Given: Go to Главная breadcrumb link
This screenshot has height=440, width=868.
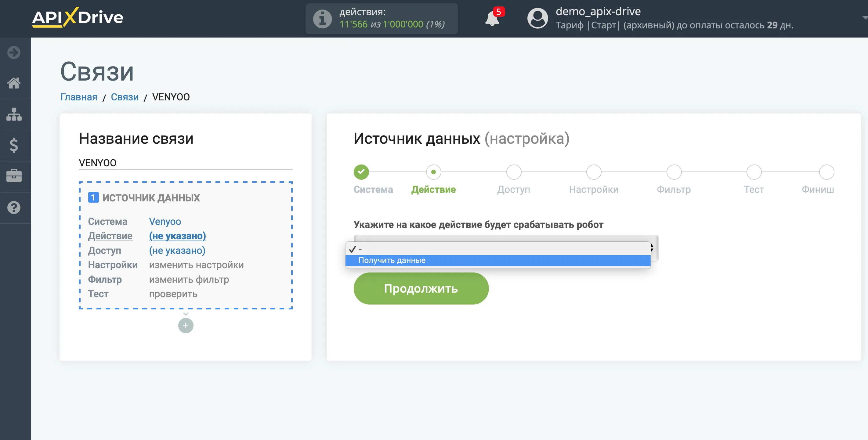Looking at the screenshot, I should (79, 97).
